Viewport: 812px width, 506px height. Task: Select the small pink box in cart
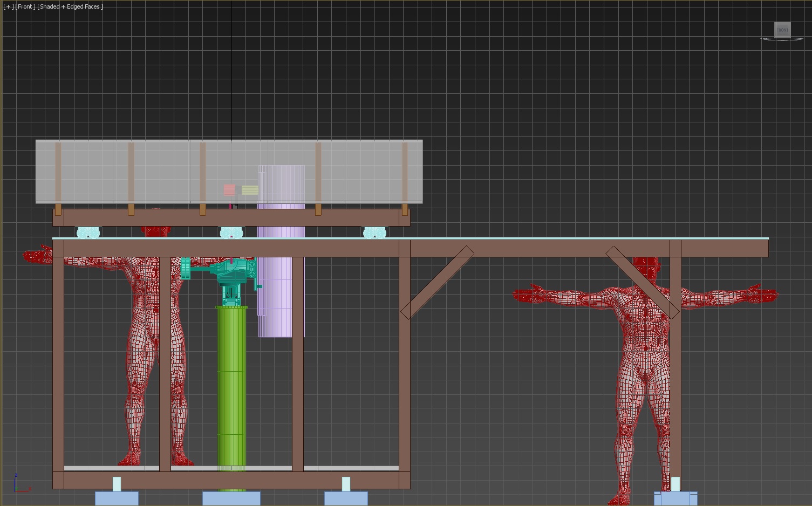[229, 190]
